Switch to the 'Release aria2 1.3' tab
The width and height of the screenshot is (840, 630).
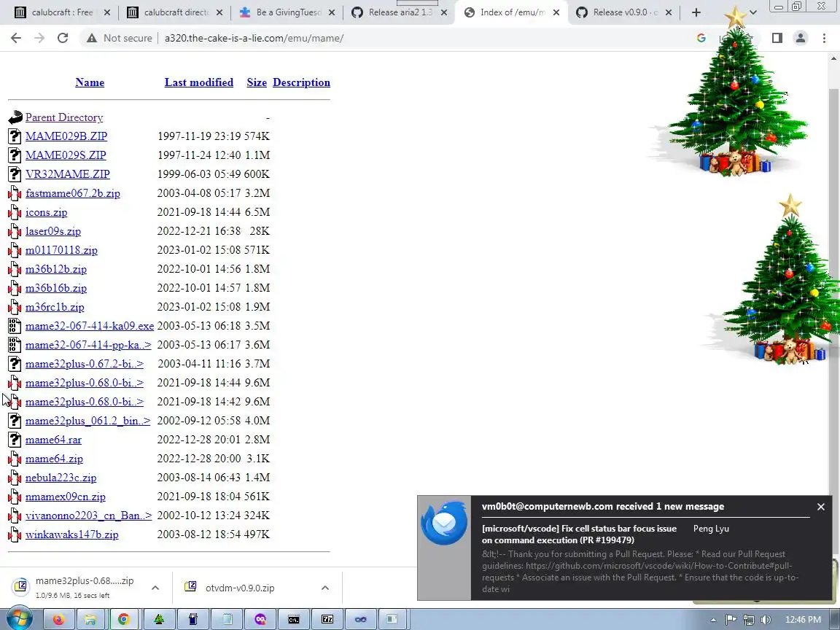(400, 12)
